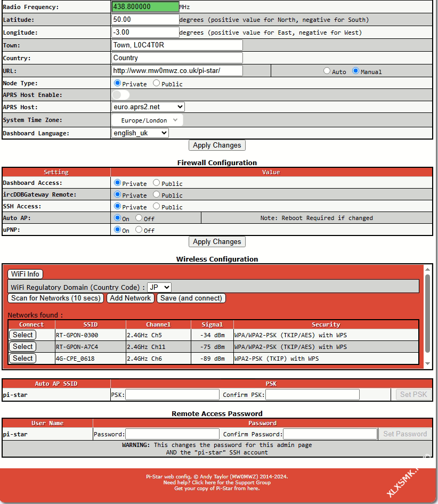Turn uPNP Off
The image size is (438, 504).
tap(139, 230)
